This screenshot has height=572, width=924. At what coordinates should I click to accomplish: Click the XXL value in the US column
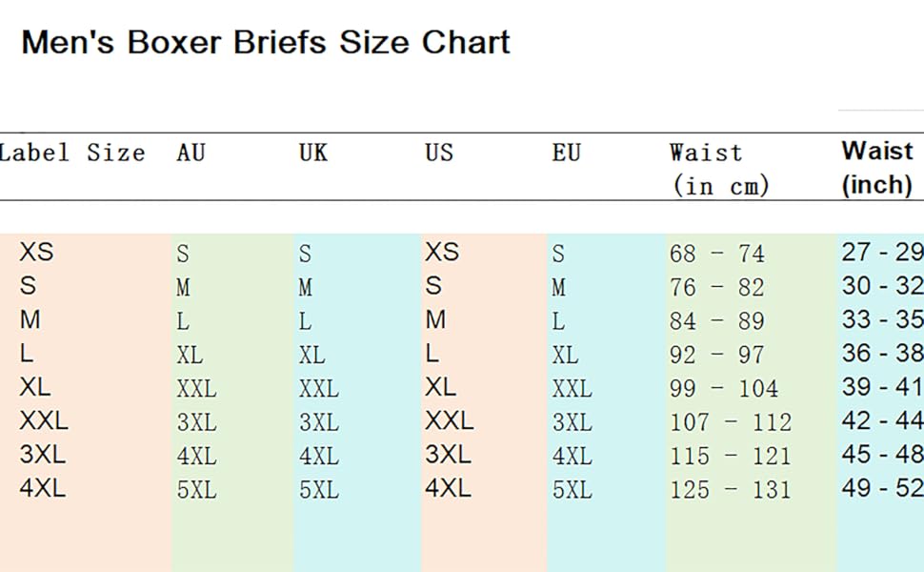tap(450, 421)
